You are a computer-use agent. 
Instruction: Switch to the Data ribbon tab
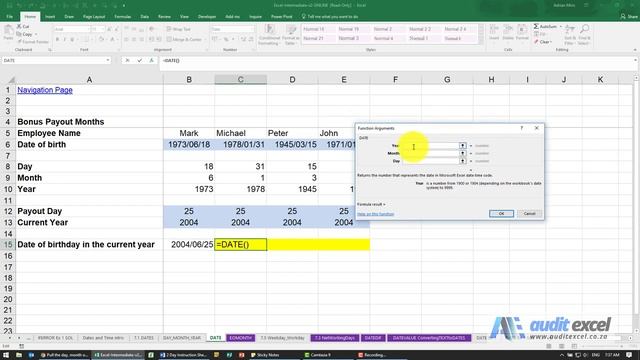tap(144, 17)
